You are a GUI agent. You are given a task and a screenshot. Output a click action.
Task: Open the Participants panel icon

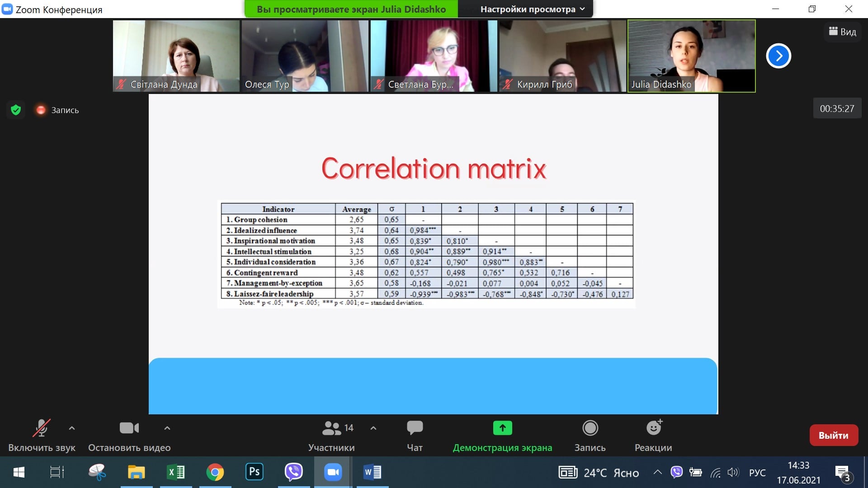(331, 428)
